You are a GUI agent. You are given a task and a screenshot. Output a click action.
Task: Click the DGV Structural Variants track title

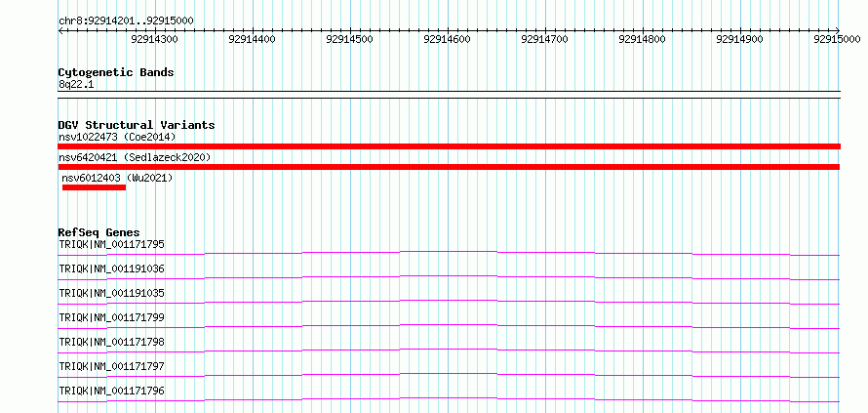[137, 125]
